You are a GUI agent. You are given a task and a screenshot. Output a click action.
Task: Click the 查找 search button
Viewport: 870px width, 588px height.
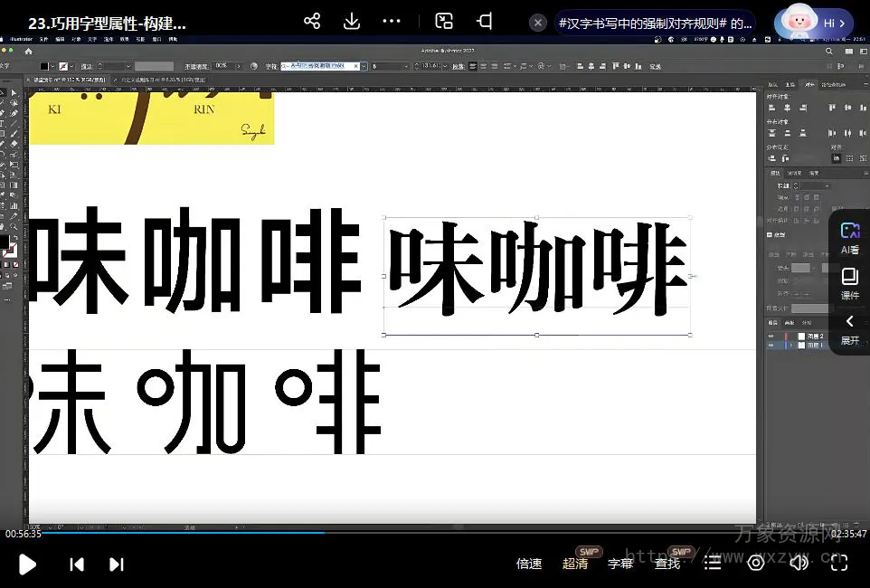(667, 564)
